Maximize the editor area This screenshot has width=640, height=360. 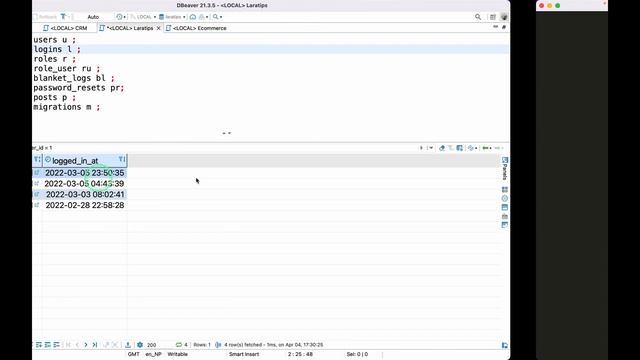coord(504,27)
